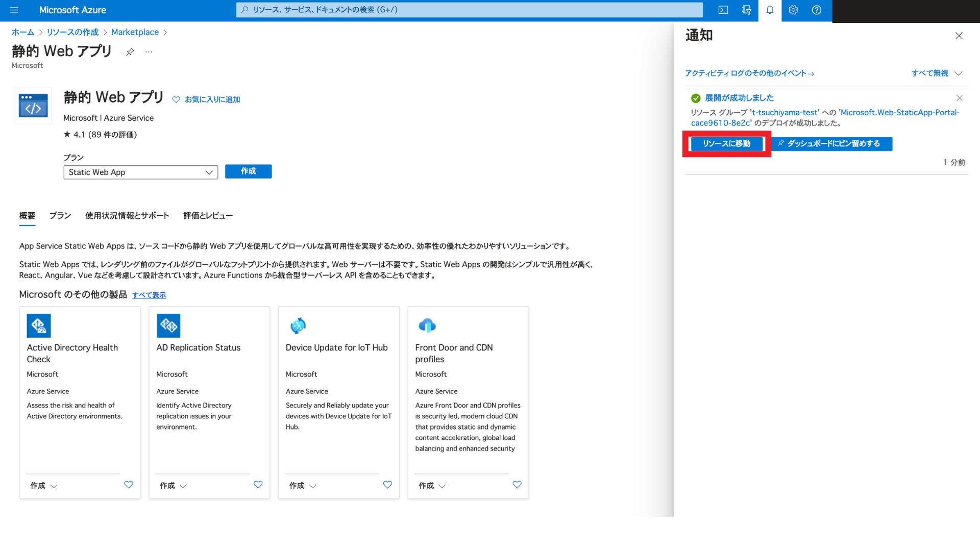Favorite the Device Update for IoT Hub card
Viewport: 980px width, 551px height.
[387, 485]
